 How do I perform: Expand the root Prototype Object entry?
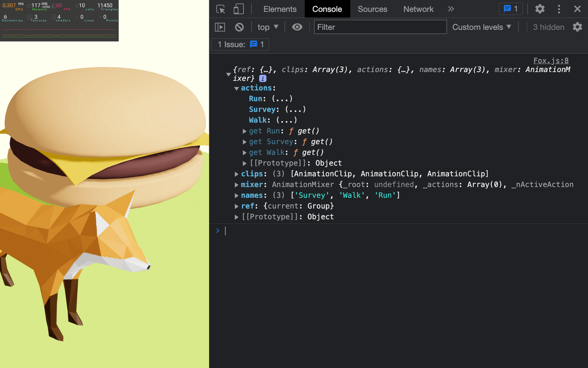click(x=236, y=217)
